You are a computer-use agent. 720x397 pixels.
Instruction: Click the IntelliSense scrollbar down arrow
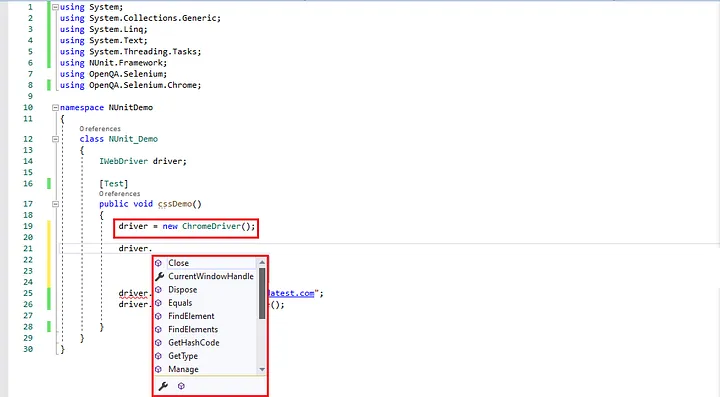262,369
